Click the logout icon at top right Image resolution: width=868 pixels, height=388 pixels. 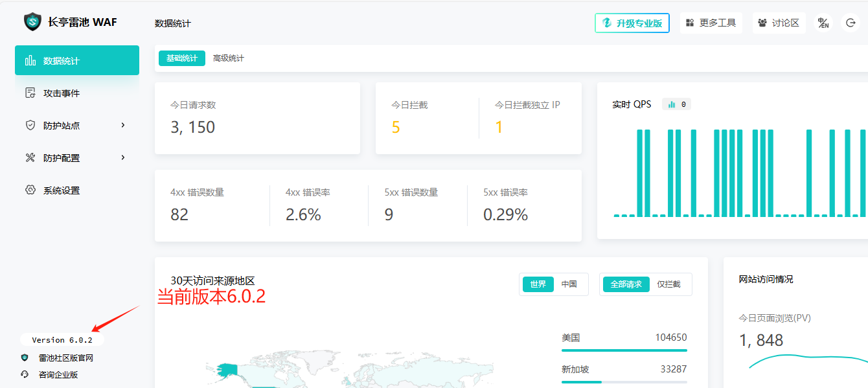point(851,23)
